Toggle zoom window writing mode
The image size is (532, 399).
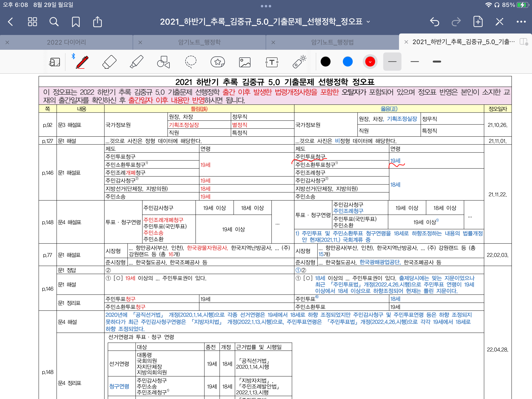click(x=54, y=62)
